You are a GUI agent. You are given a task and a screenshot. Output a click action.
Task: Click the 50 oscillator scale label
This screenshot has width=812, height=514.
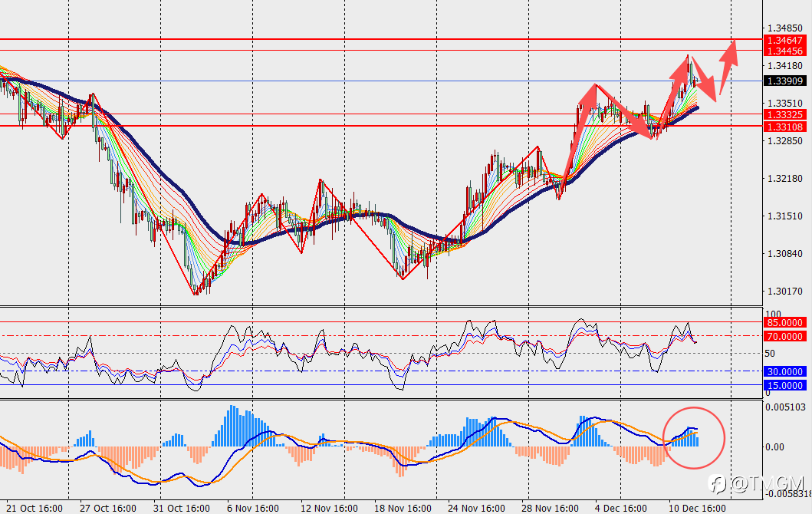(770, 354)
